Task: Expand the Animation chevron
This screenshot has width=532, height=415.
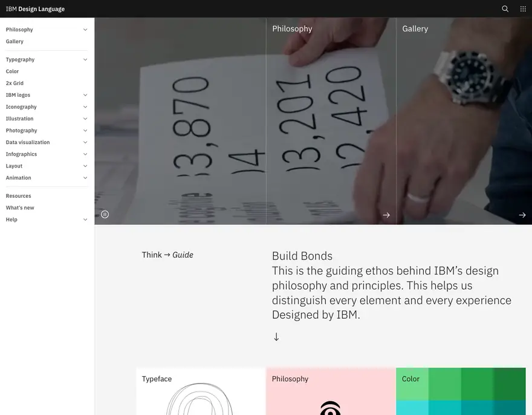Action: [85, 178]
